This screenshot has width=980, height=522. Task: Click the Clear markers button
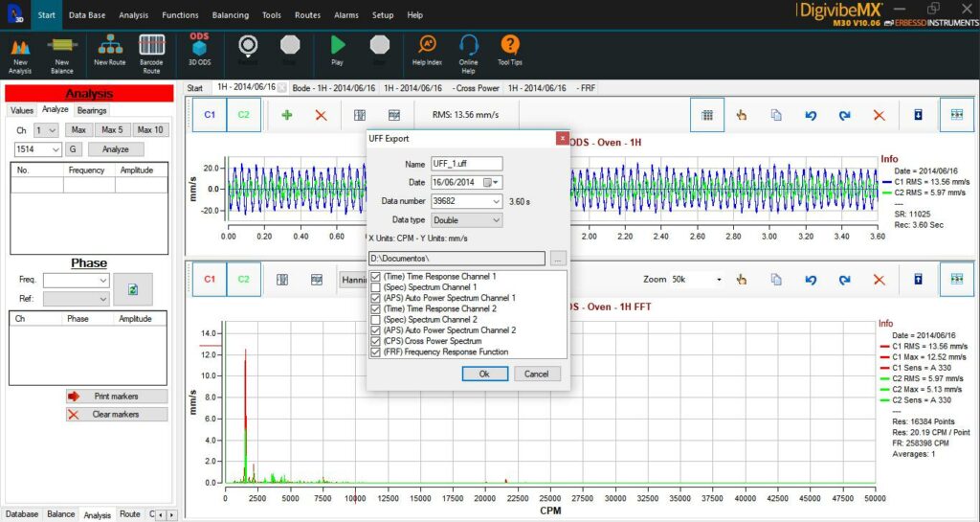[117, 415]
